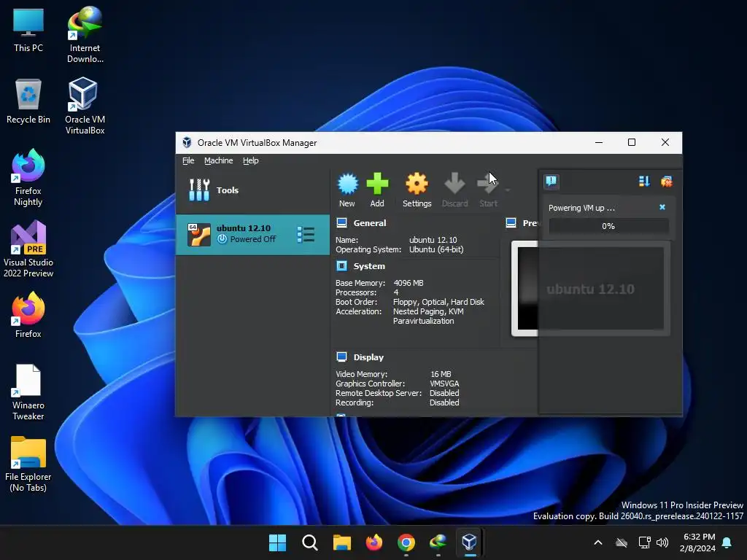Open the ubuntu 12.10 machine tools menu icon
The image size is (747, 560).
(306, 234)
